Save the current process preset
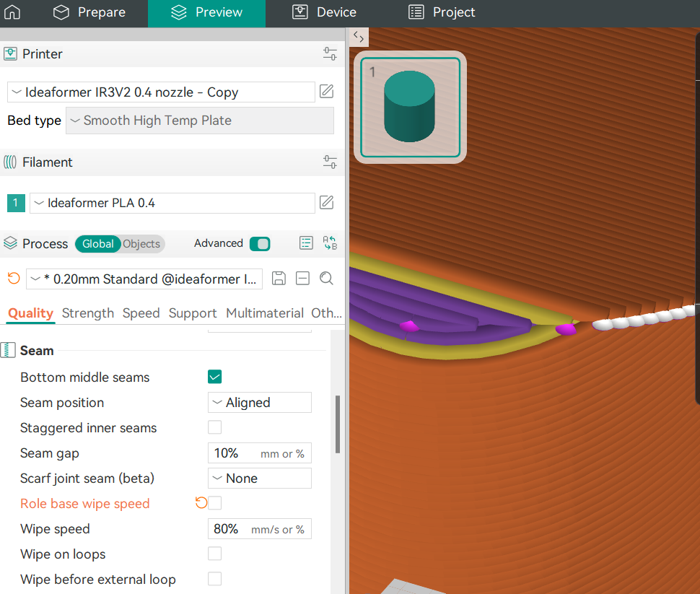The image size is (700, 594). (x=279, y=279)
